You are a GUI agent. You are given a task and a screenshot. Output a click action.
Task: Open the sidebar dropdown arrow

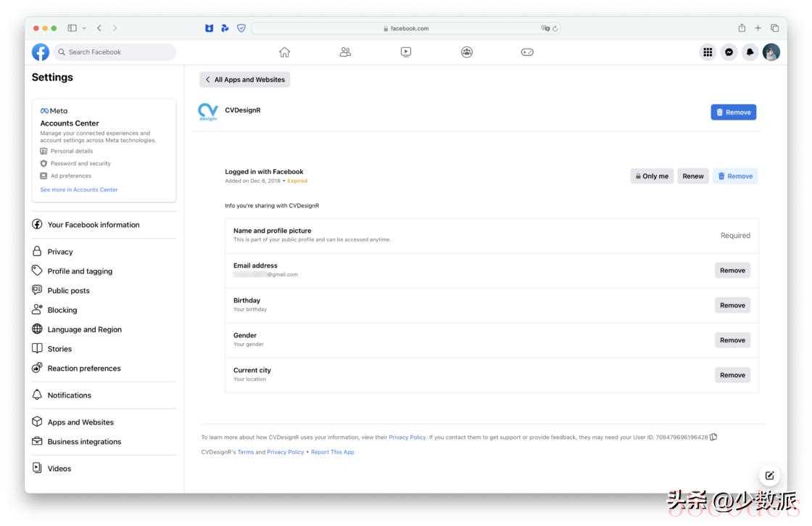point(84,28)
